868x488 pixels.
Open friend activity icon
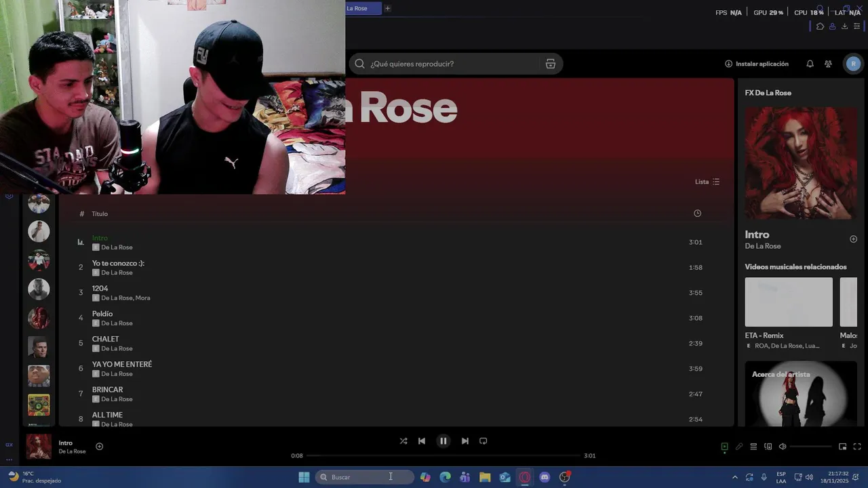(828, 64)
